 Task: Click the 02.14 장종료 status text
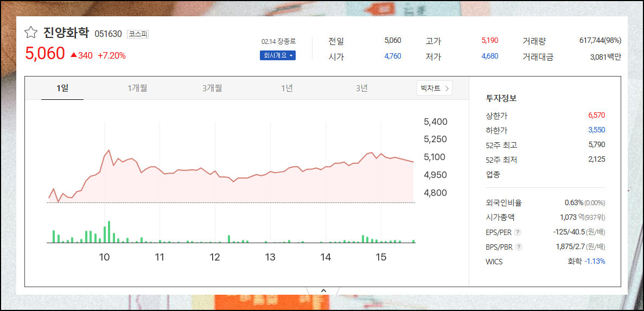278,41
